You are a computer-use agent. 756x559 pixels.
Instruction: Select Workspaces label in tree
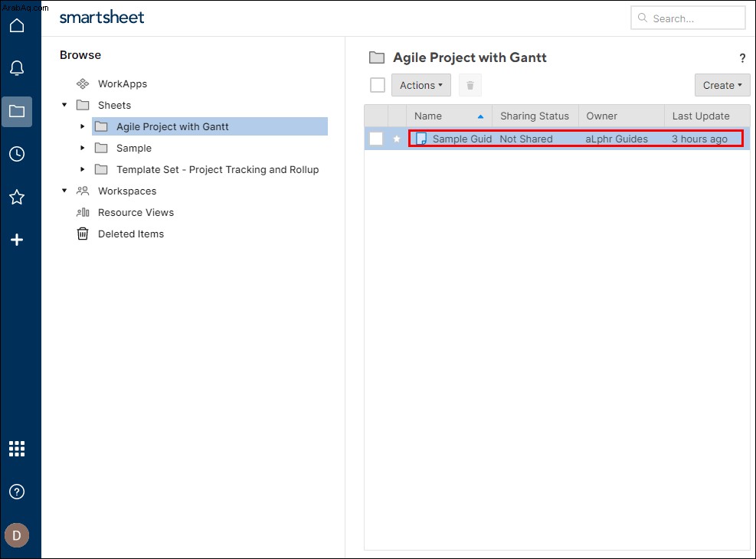(x=127, y=191)
